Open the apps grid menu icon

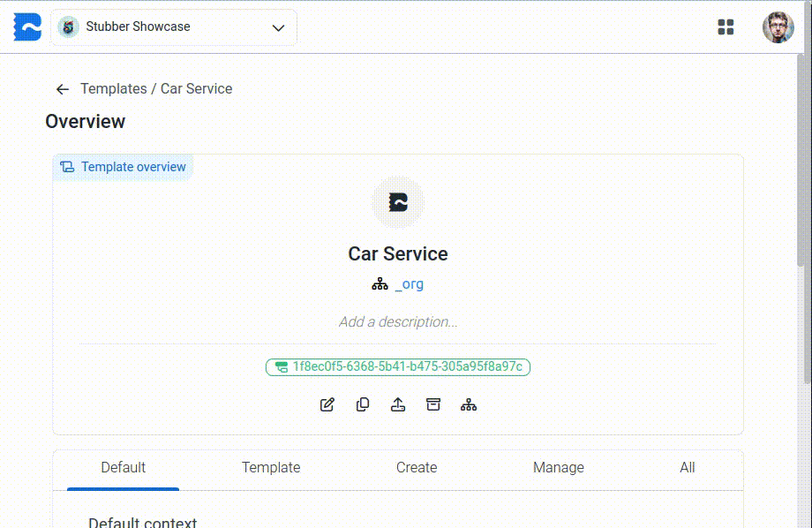pos(726,27)
